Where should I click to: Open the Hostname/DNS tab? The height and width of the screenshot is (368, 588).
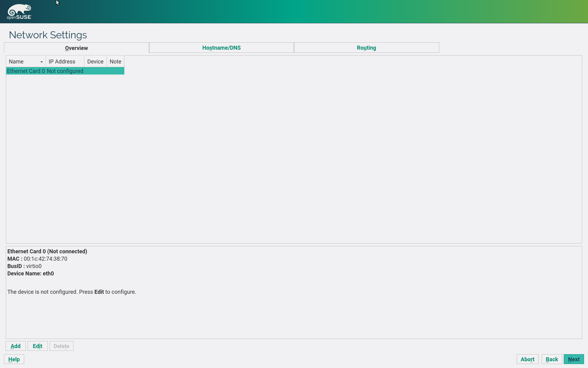coord(221,48)
